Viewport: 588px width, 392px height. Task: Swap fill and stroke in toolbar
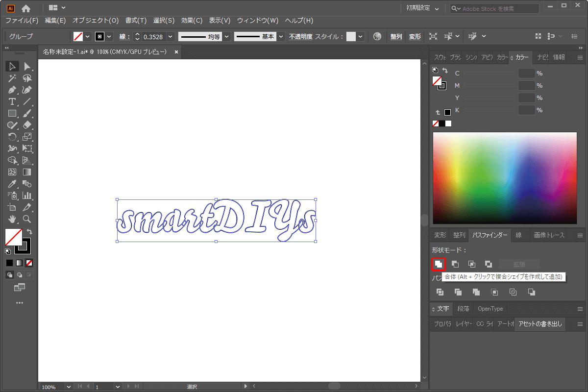[29, 231]
